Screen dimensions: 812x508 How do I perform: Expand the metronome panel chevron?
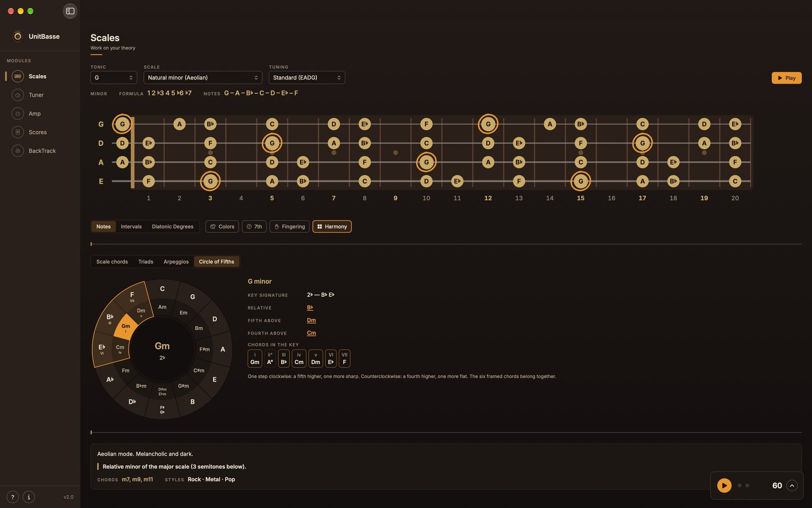(x=792, y=486)
